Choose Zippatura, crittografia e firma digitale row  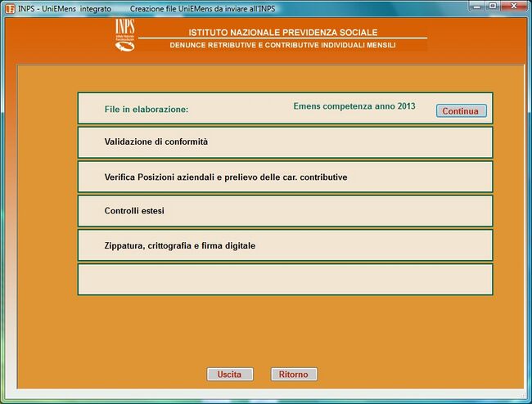tap(180, 245)
